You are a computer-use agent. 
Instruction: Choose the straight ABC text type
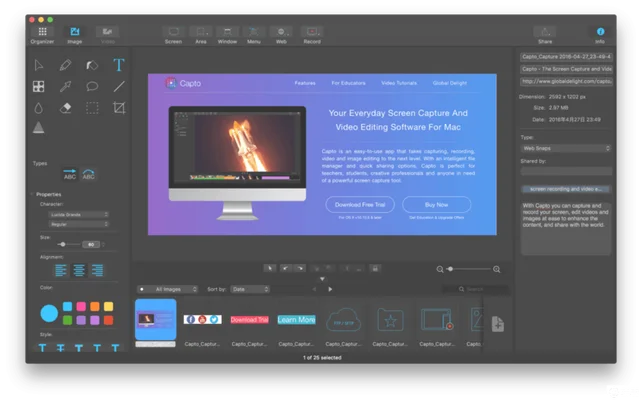(x=70, y=174)
